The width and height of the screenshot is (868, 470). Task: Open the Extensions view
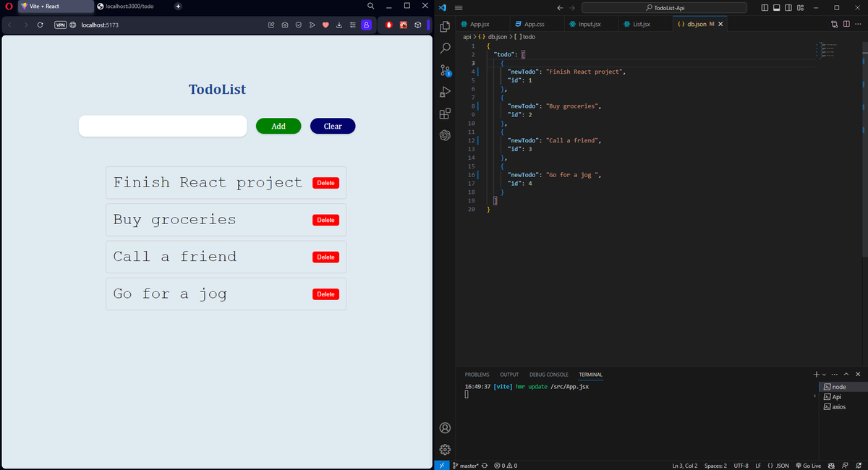[445, 114]
